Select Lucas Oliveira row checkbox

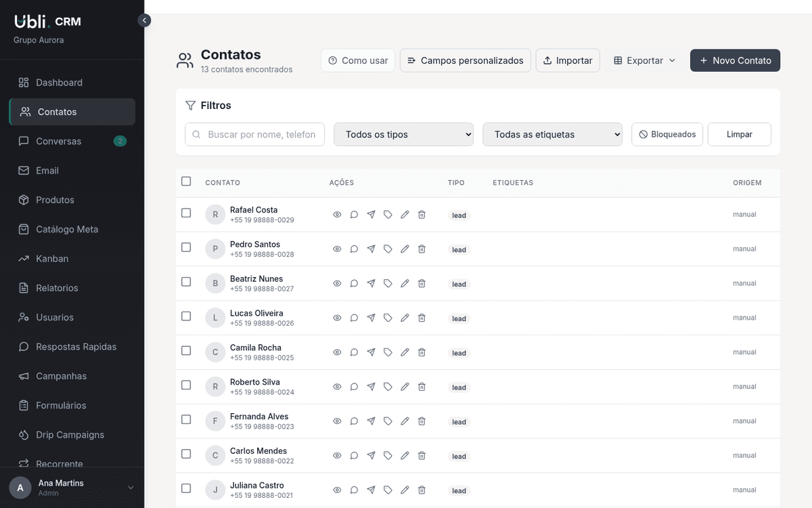[x=186, y=316]
